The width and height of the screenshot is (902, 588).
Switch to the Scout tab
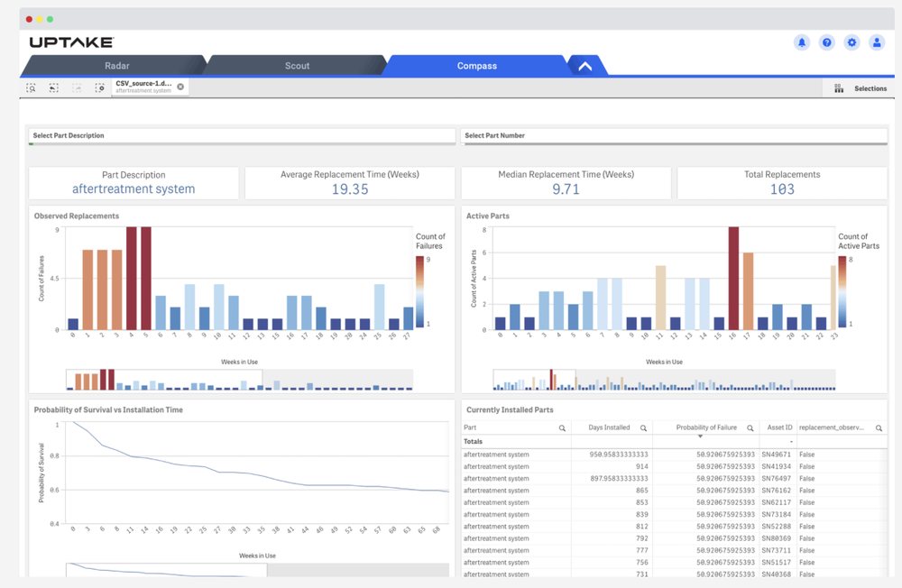tap(297, 65)
